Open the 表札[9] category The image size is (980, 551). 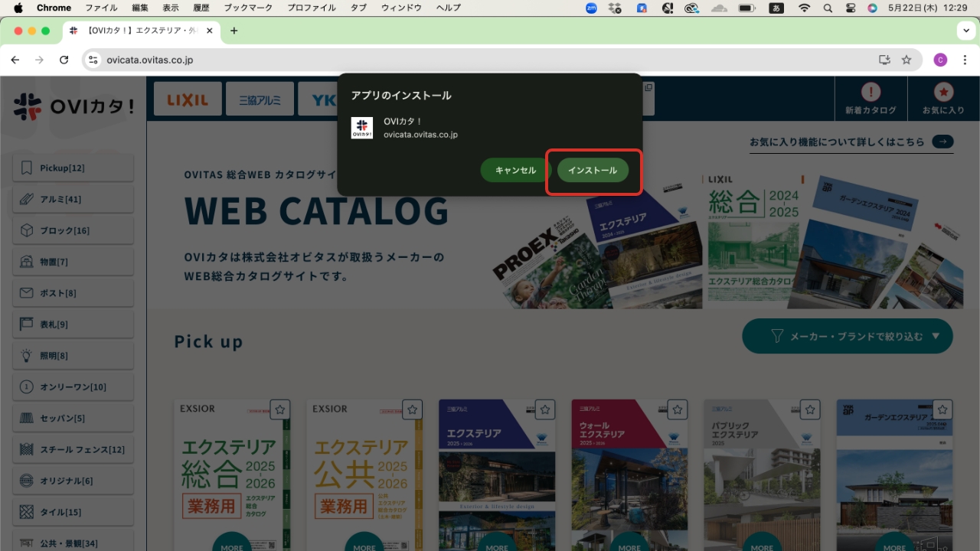click(73, 324)
